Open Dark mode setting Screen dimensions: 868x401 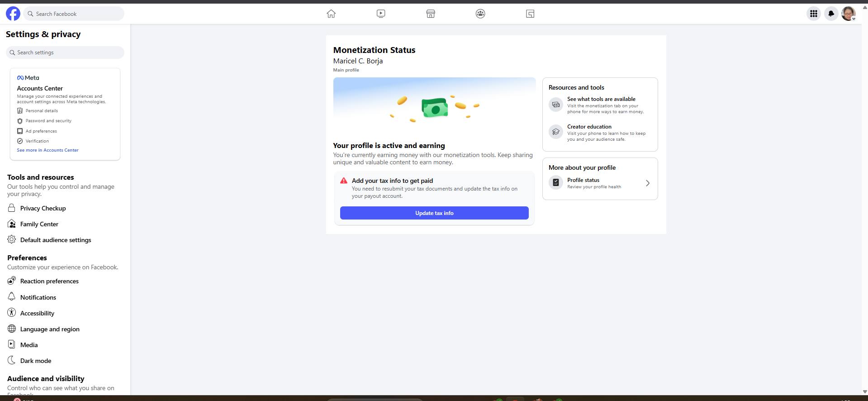pyautogui.click(x=36, y=361)
